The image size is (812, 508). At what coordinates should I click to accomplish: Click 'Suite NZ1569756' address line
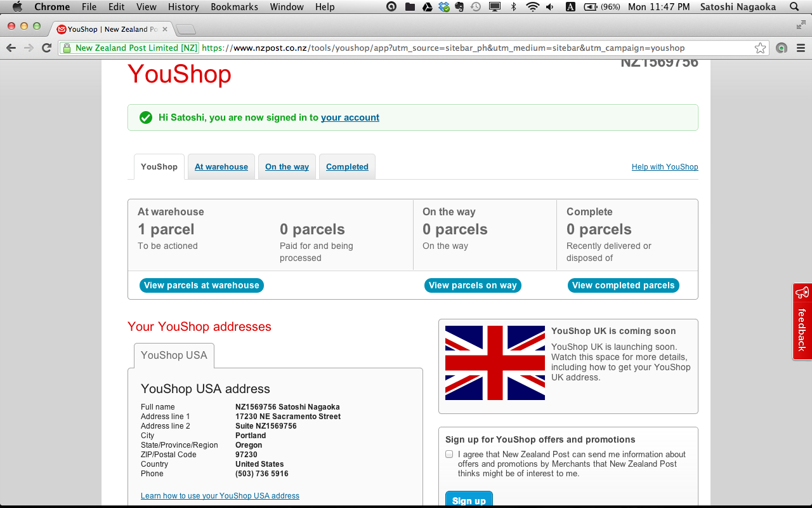click(266, 426)
